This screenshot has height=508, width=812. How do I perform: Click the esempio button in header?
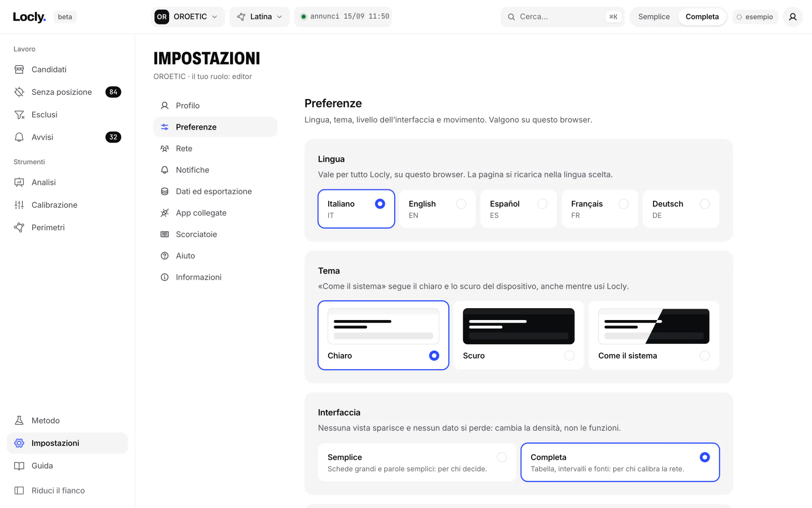(755, 17)
